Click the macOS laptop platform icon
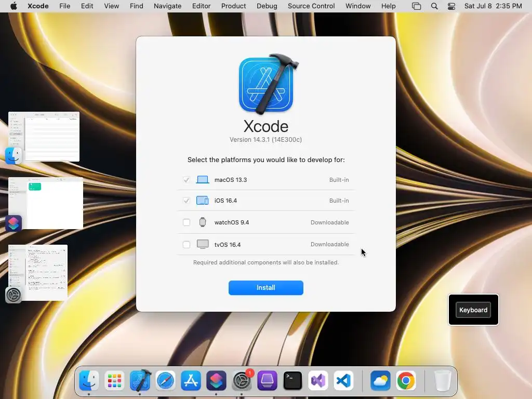 point(203,179)
